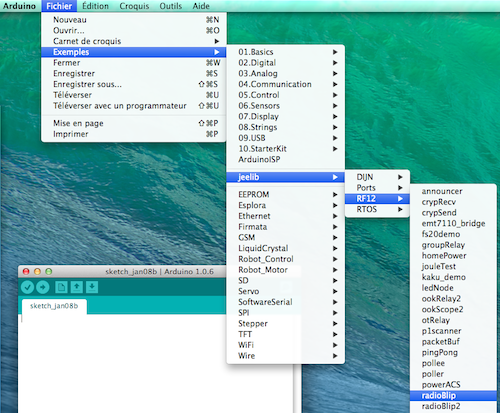Expand the Carnet de croquis submenu
Screen dimensions: 500x413
[134, 41]
